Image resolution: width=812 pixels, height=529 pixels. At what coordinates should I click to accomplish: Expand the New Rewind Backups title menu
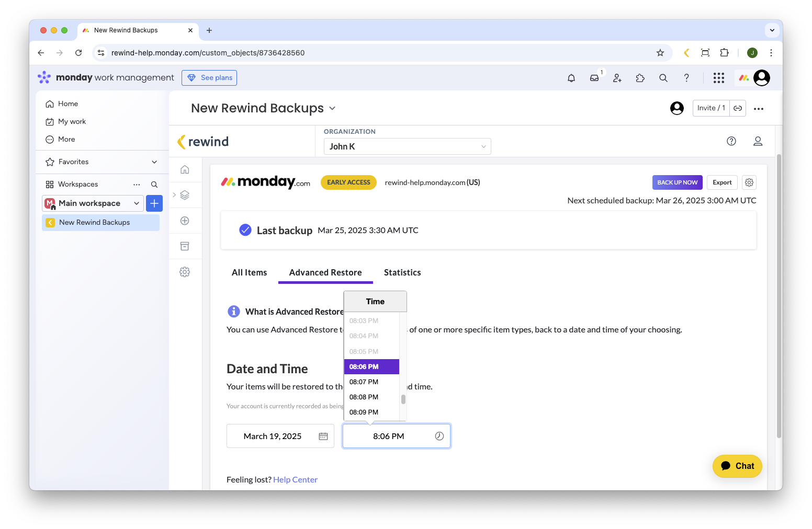(332, 109)
